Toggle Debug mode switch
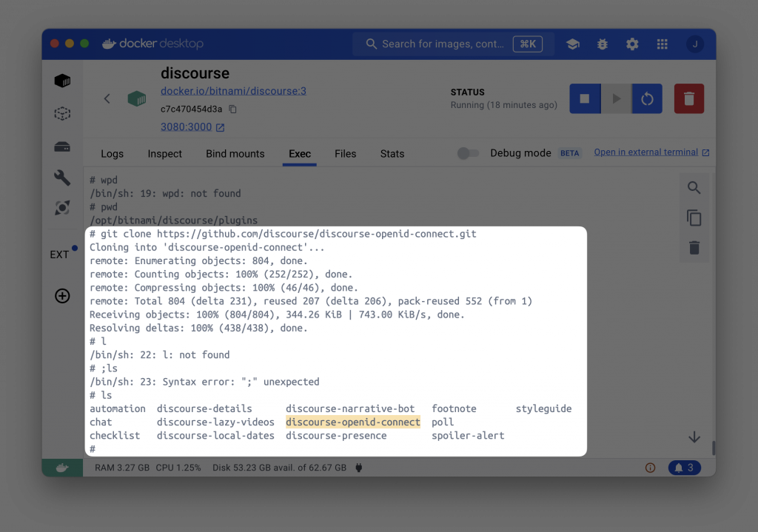758x532 pixels. (x=468, y=153)
